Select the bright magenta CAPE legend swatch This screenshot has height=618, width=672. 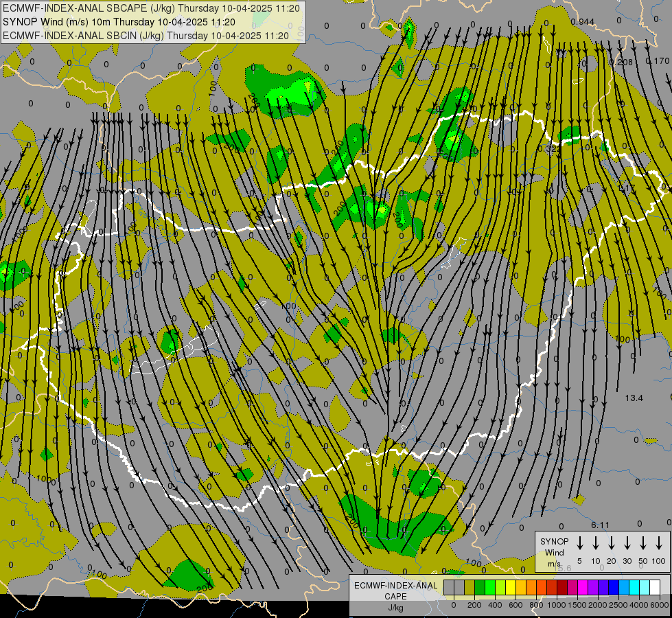tap(583, 587)
